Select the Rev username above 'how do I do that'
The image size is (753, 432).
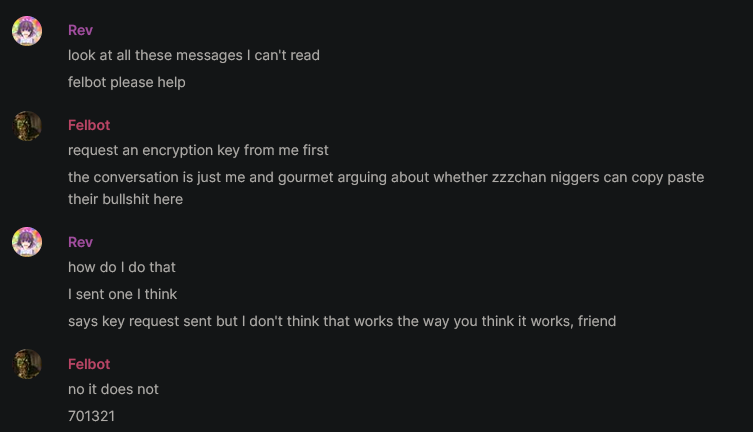pos(80,242)
